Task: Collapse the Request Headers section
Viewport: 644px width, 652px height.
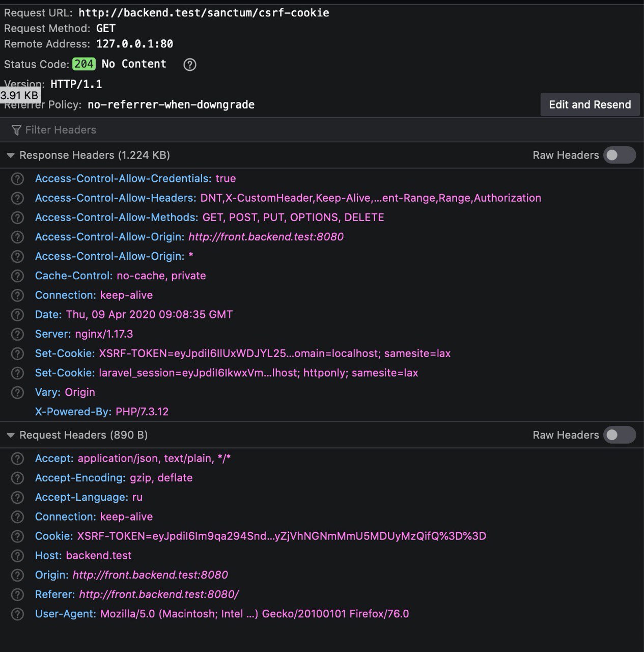Action: coord(11,435)
